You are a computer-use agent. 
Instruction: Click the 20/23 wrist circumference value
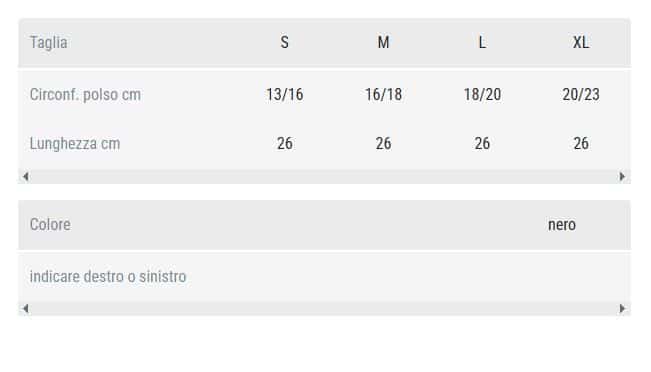(x=581, y=95)
